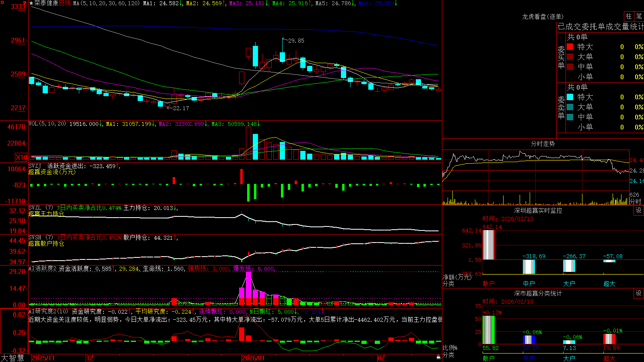Click the small red square corner icon
The height and width of the screenshot is (362, 644).
coord(2,2)
